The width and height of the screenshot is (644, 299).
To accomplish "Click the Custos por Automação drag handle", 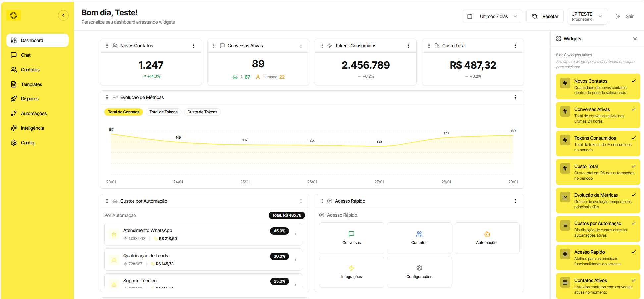I will pos(107,201).
